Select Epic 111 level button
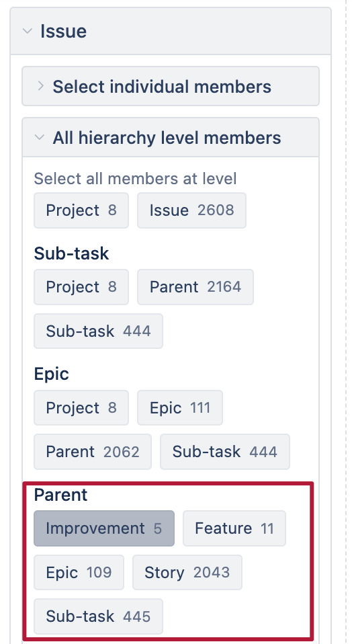The width and height of the screenshot is (352, 644). [x=180, y=408]
